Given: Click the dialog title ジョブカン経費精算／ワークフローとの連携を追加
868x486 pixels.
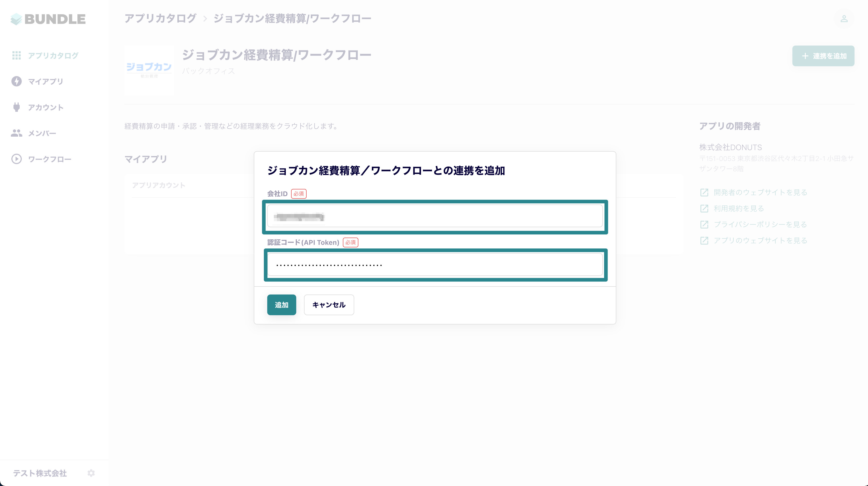Looking at the screenshot, I should [386, 171].
